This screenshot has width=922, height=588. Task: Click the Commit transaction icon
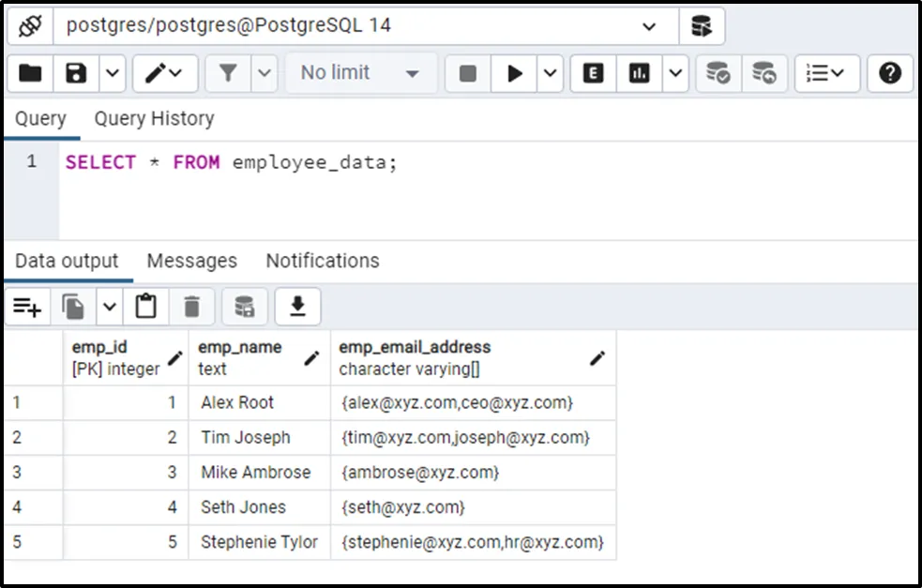[x=718, y=73]
